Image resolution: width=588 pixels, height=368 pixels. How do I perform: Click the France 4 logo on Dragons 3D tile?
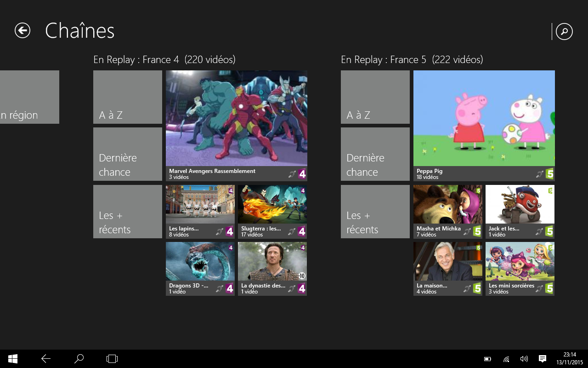point(230,288)
